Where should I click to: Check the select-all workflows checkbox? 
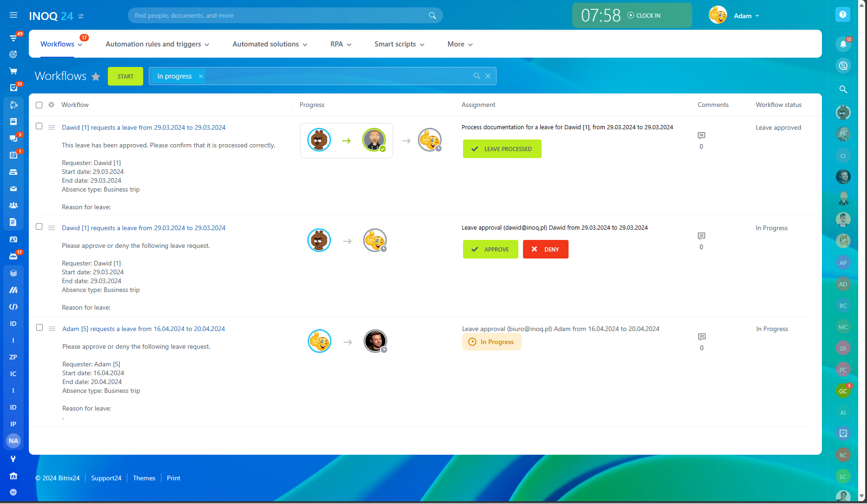pos(39,105)
